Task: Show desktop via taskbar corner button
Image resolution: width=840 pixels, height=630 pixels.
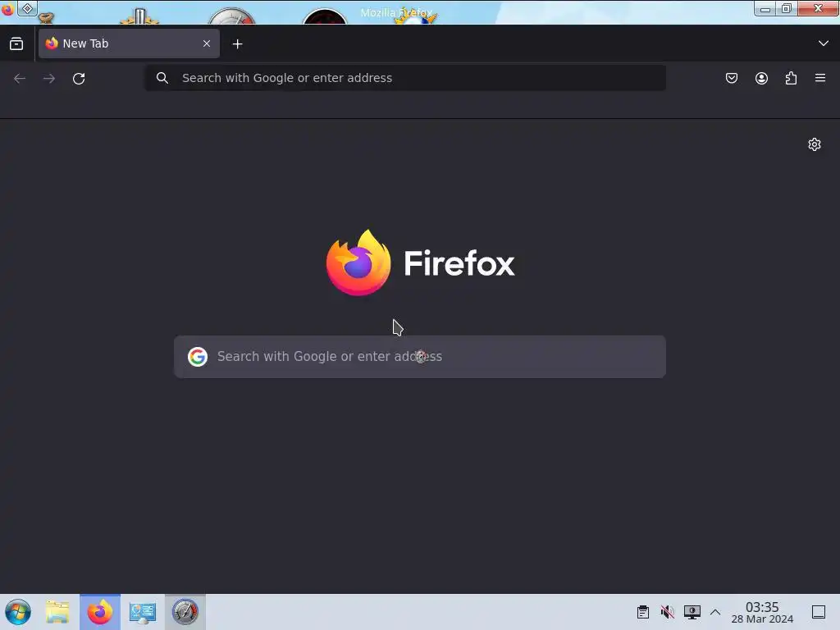Action: [x=819, y=612]
